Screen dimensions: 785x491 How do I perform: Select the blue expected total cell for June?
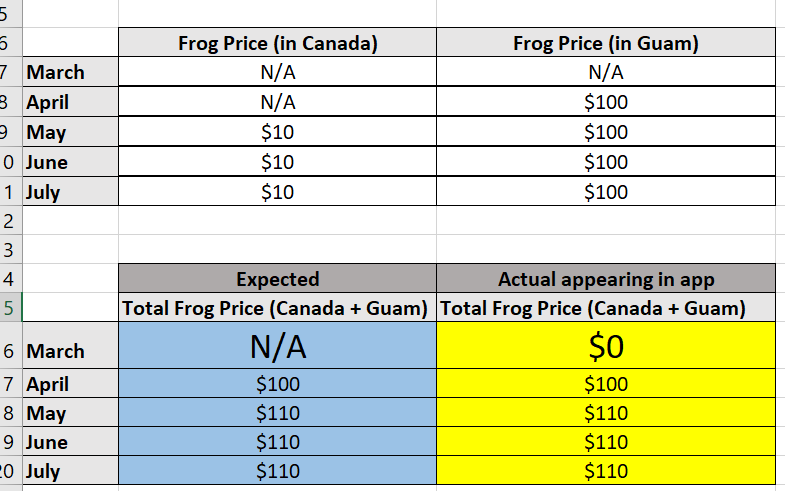tap(277, 442)
